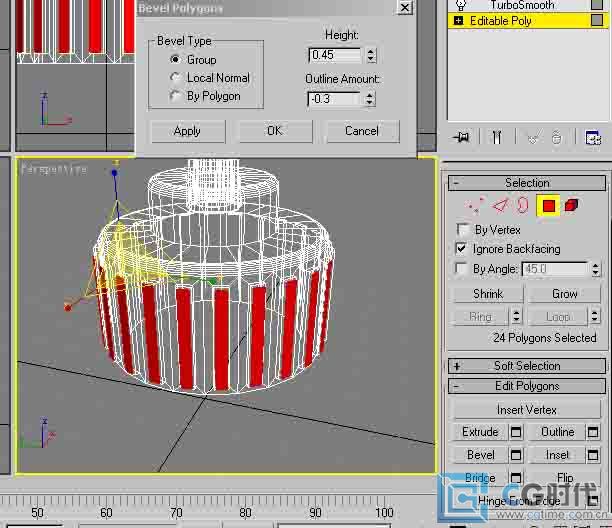Screen dimensions: 612x528
Task: Click Height value field
Action: 335,55
